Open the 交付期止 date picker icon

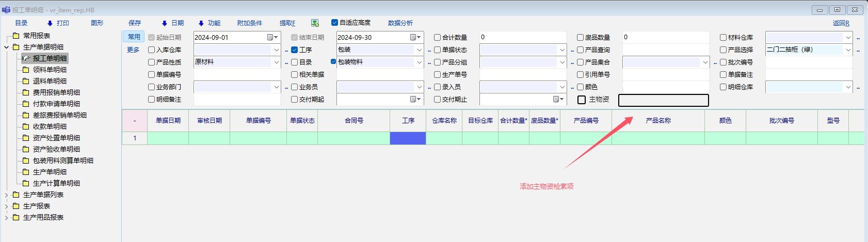(556, 99)
